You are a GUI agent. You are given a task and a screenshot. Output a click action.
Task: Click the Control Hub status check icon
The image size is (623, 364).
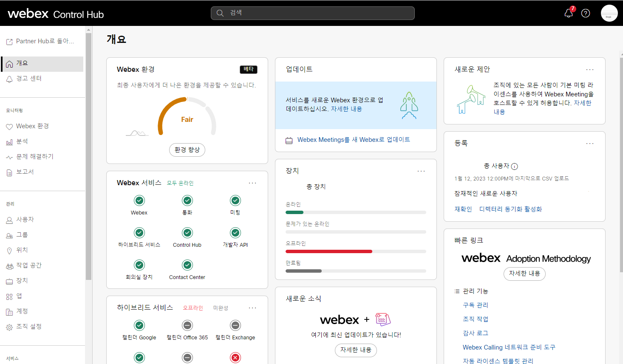(x=187, y=233)
